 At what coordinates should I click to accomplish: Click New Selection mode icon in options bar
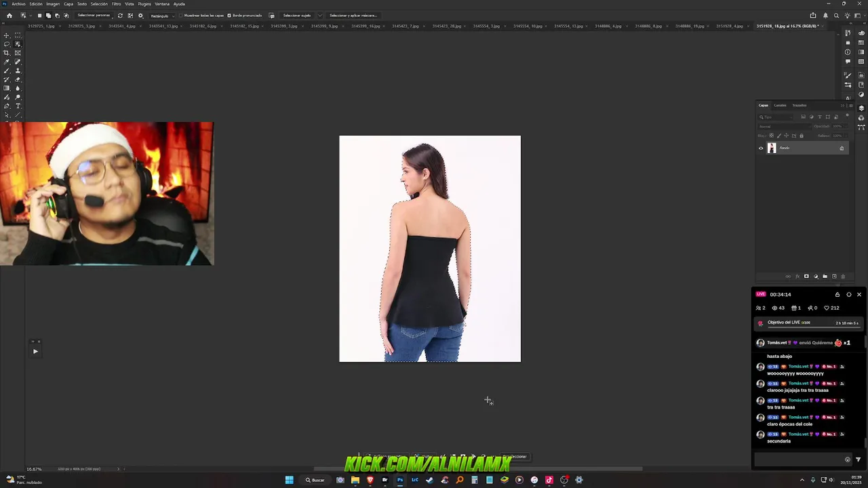pos(39,16)
